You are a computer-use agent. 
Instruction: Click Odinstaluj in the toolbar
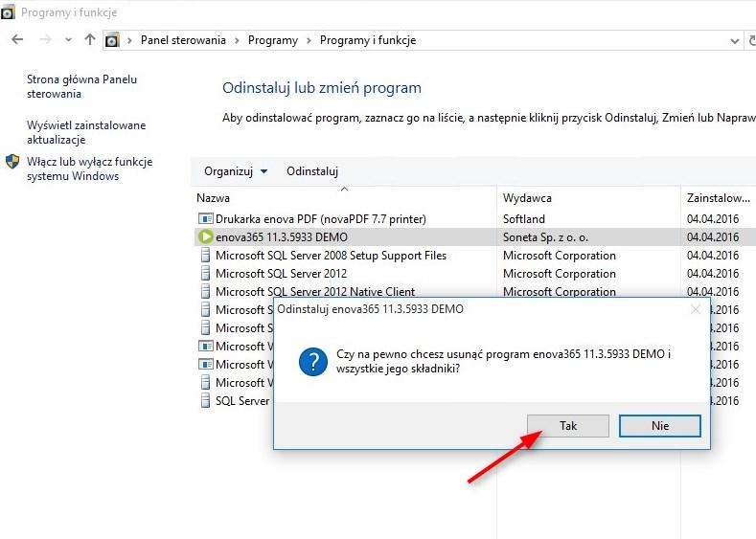pyautogui.click(x=312, y=171)
